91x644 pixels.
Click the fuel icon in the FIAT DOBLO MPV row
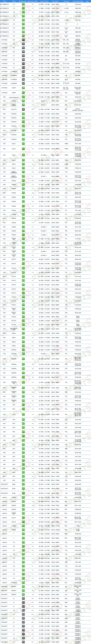23,101
